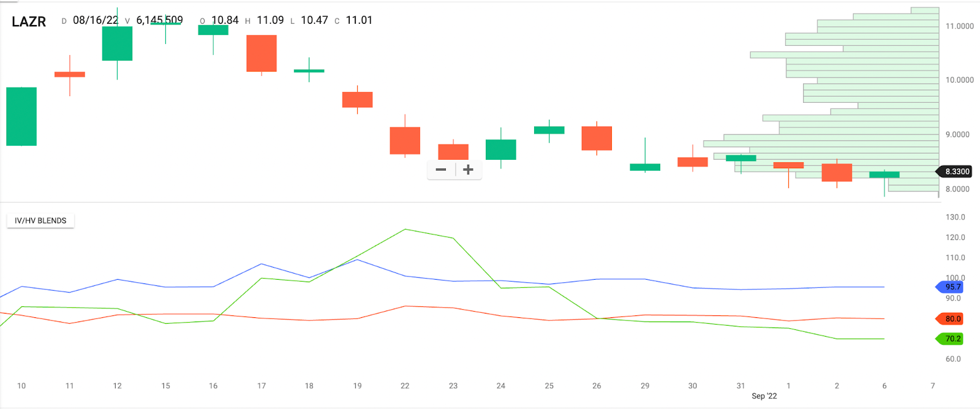
Task: Click the 60.0 volatility axis label
Action: 954,359
